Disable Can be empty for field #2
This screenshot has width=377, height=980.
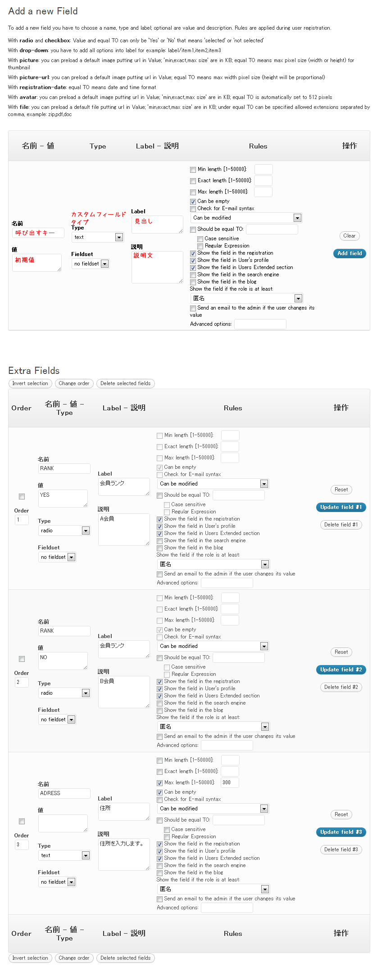pos(159,629)
